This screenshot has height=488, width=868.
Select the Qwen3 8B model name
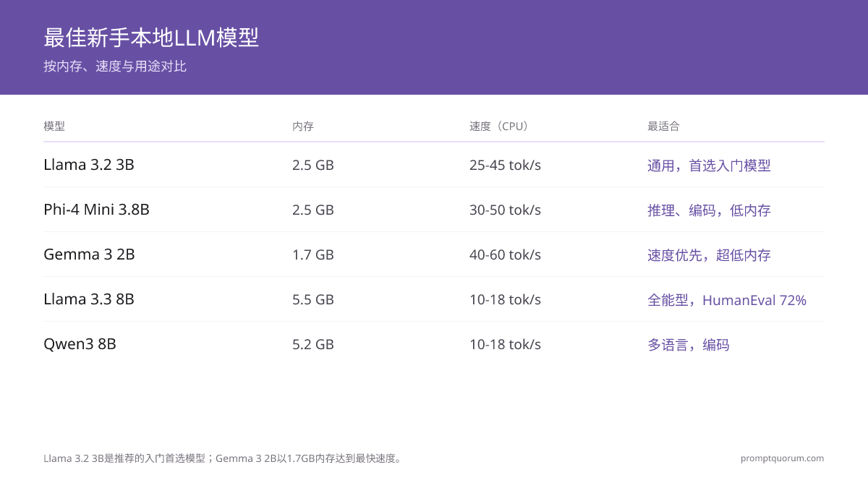click(x=80, y=344)
